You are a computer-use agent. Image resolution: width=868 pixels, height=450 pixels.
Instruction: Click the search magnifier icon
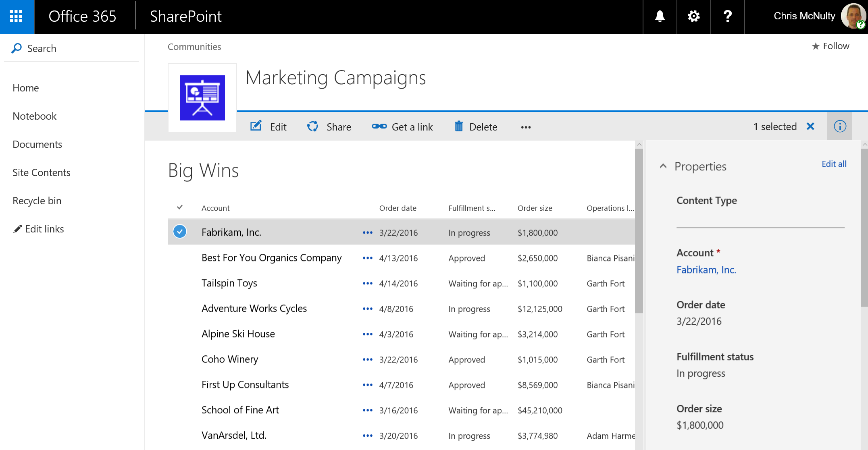[x=17, y=48]
